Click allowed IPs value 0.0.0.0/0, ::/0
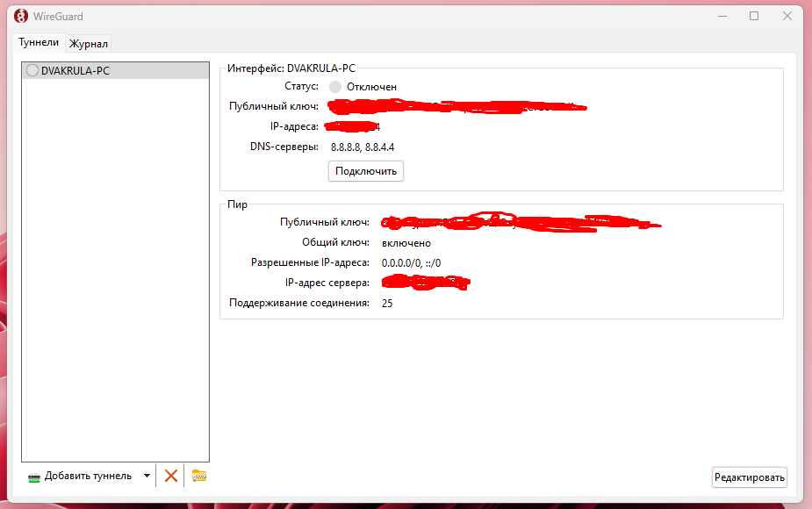Screen dimensions: 812x509 (411, 263)
